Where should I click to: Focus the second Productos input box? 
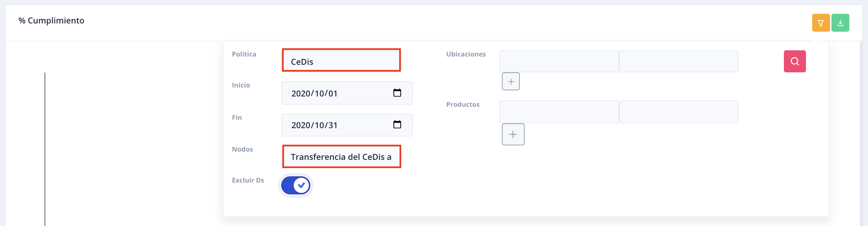tap(678, 112)
